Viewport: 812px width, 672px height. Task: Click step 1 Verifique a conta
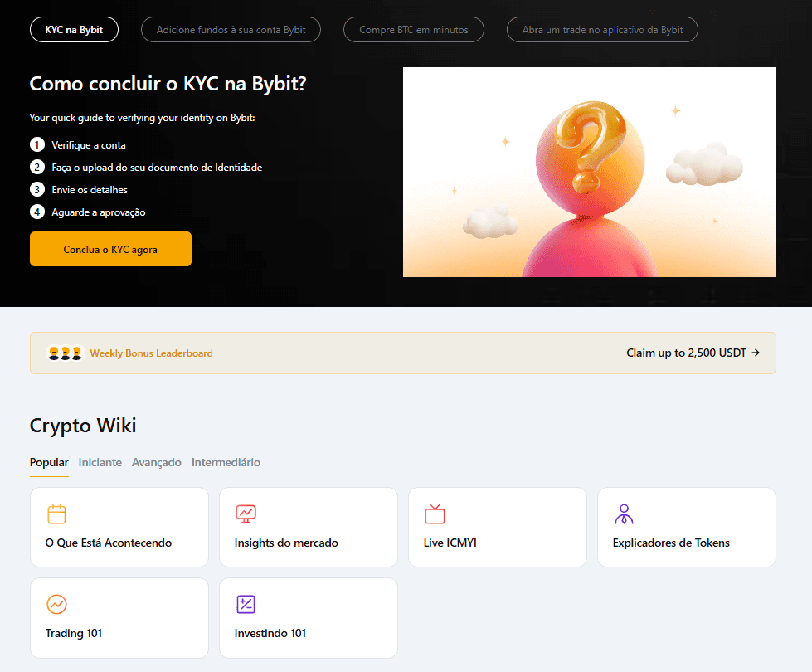click(78, 144)
